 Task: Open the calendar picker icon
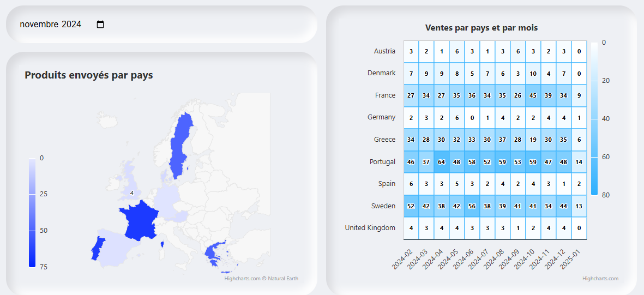click(100, 25)
